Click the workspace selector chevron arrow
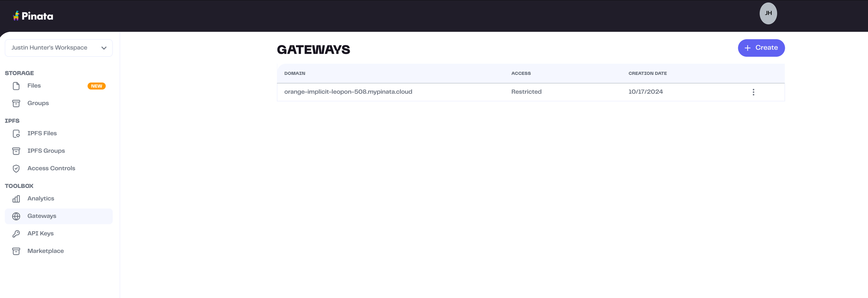This screenshot has height=298, width=868. [104, 48]
